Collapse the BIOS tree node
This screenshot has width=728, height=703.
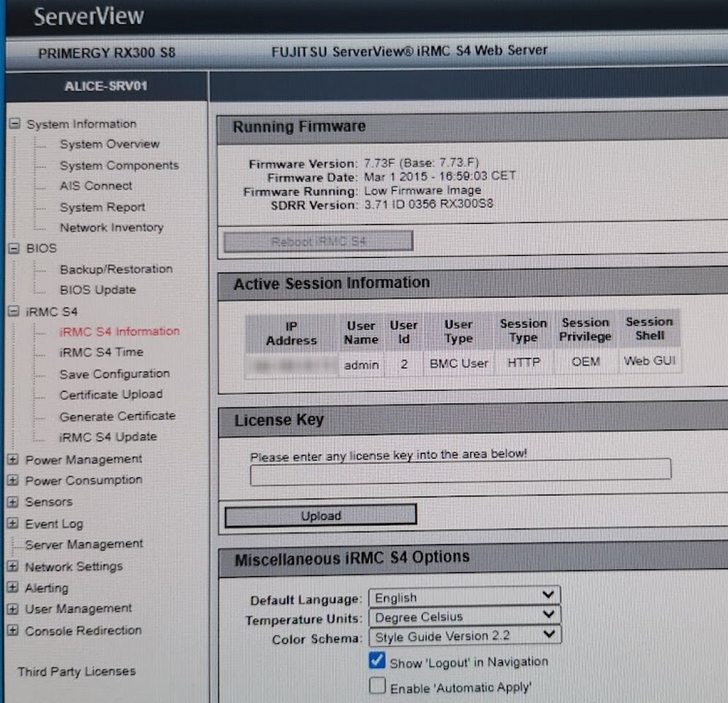pyautogui.click(x=15, y=248)
